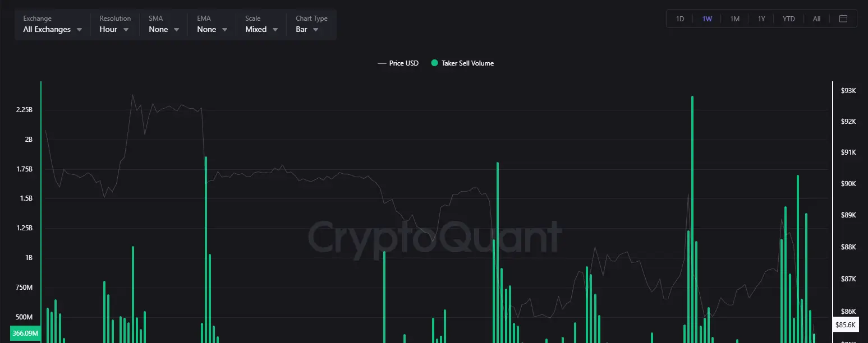Select the currently active 1W timeframe
868x343 pixels.
click(707, 18)
